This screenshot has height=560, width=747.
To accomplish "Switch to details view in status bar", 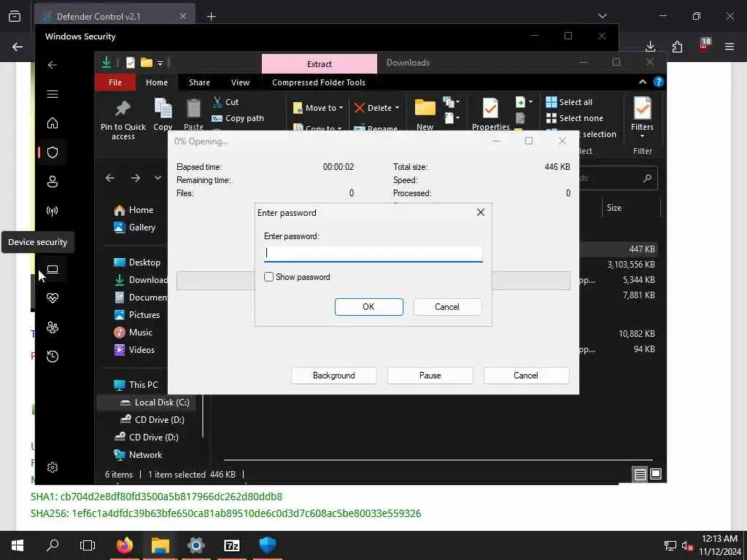I will [x=640, y=474].
